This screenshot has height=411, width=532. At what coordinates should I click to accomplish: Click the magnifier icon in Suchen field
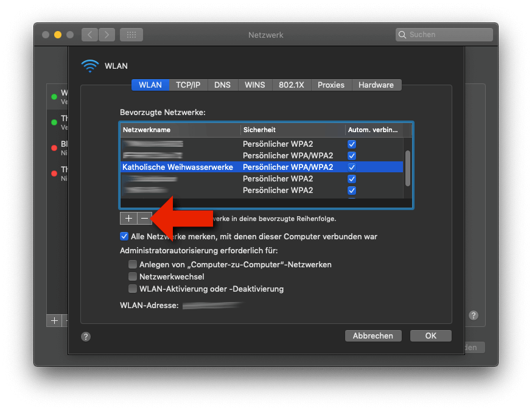[x=402, y=35]
